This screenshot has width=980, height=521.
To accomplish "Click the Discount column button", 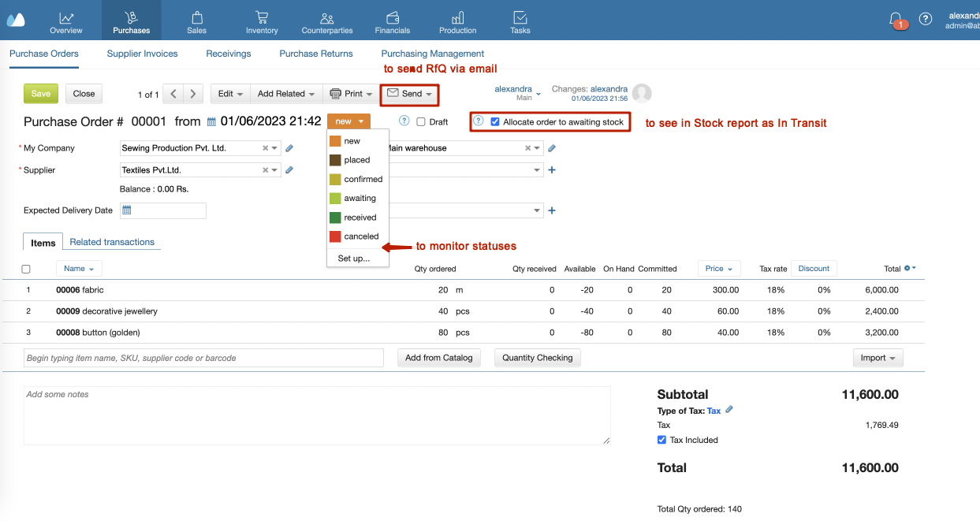I will [814, 269].
